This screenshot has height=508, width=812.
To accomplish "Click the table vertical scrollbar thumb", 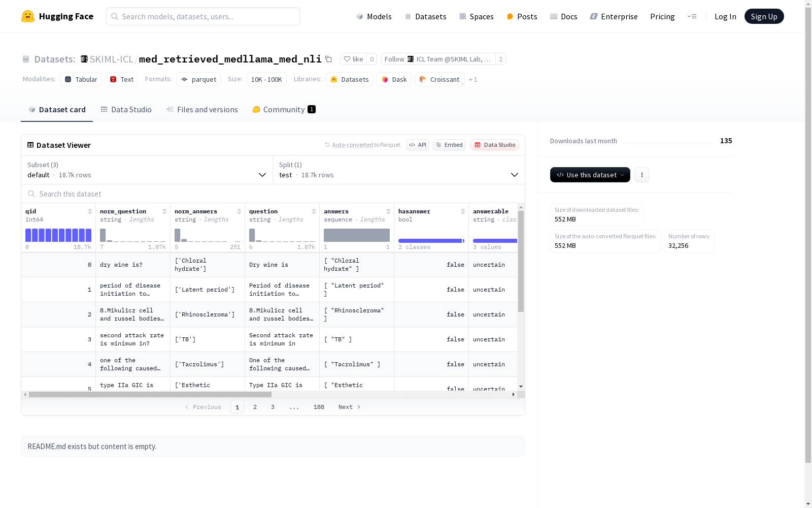I will tap(521, 261).
